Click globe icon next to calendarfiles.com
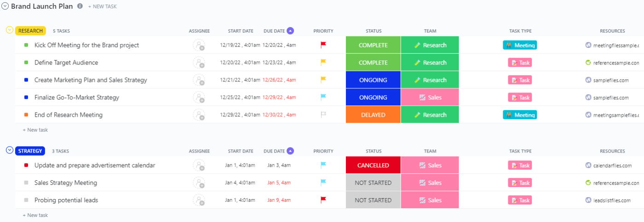The width and height of the screenshot is (644, 222). tap(588, 165)
